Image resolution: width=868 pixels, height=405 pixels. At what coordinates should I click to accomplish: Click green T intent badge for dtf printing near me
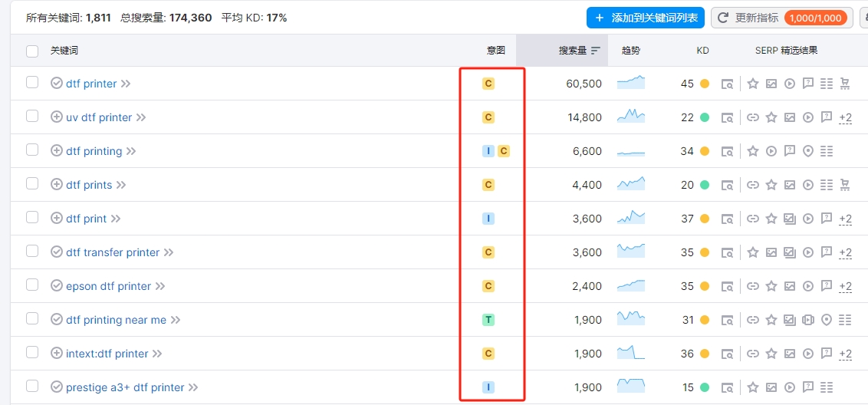[x=488, y=320]
